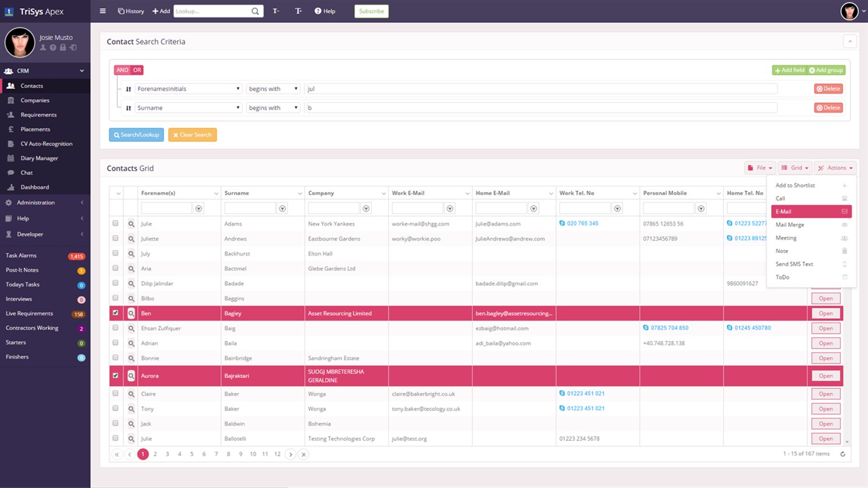This screenshot has width=868, height=488.
Task: Open the Grid dropdown above the contacts grid
Action: (x=794, y=167)
